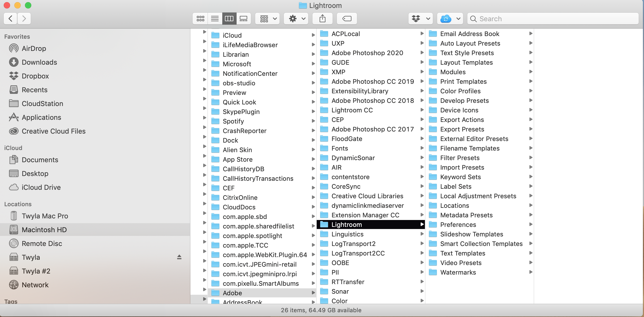This screenshot has height=317, width=644.
Task: Open the Dropbox toolbar dropdown
Action: [421, 19]
